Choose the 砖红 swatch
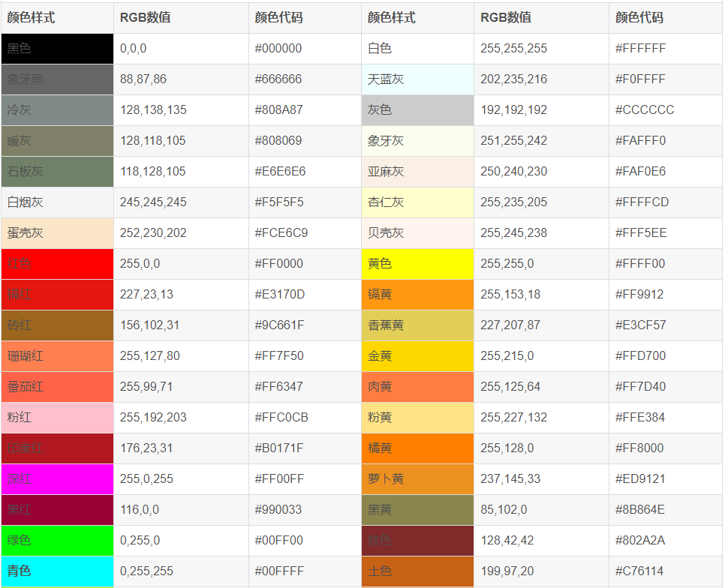This screenshot has height=588, width=725. 57,325
